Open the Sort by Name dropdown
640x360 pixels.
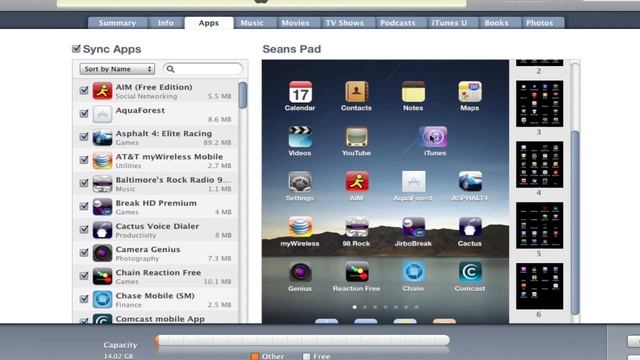(x=118, y=69)
